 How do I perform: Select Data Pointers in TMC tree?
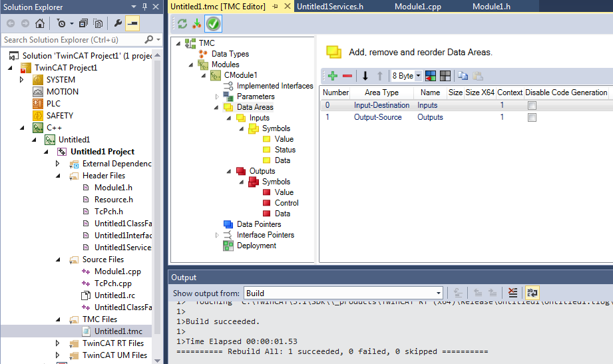point(259,224)
